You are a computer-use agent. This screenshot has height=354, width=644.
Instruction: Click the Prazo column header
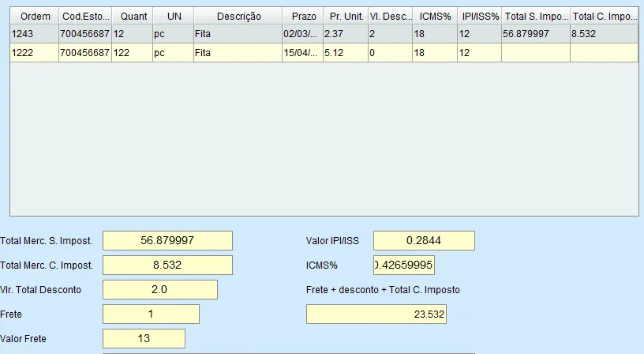coord(303,17)
